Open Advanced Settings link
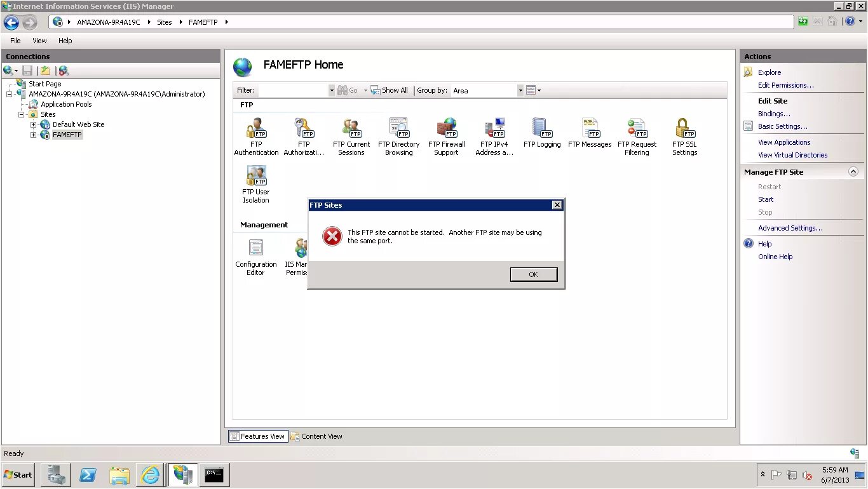This screenshot has width=868, height=489. point(790,228)
